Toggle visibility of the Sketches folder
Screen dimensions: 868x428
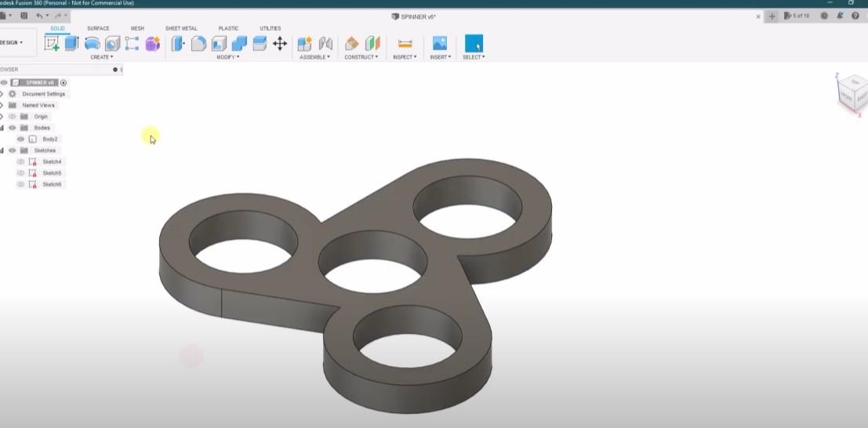tap(13, 151)
